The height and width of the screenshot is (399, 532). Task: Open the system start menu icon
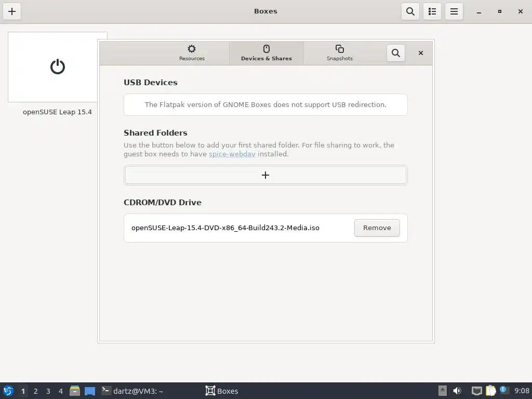pyautogui.click(x=8, y=391)
